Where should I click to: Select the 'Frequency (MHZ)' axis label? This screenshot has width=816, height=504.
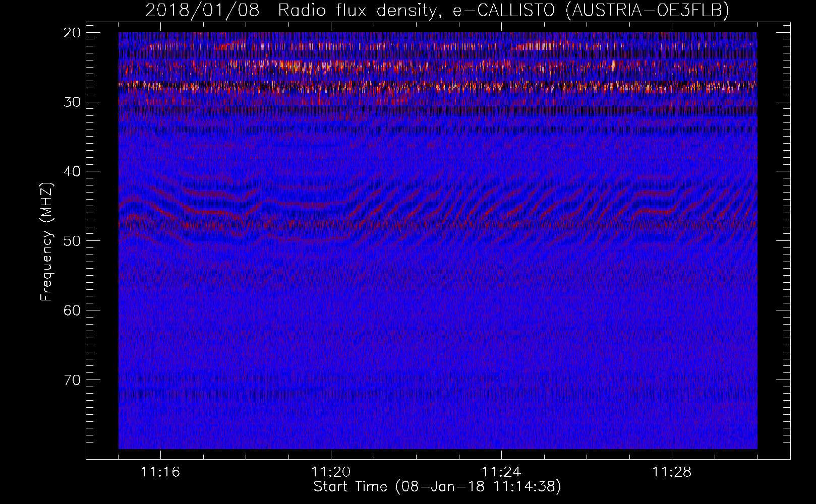point(46,241)
